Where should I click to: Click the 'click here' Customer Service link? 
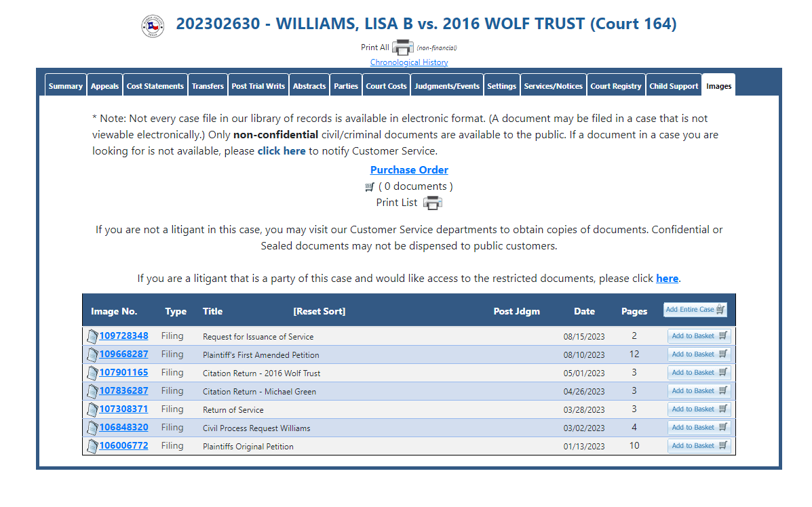pos(282,151)
